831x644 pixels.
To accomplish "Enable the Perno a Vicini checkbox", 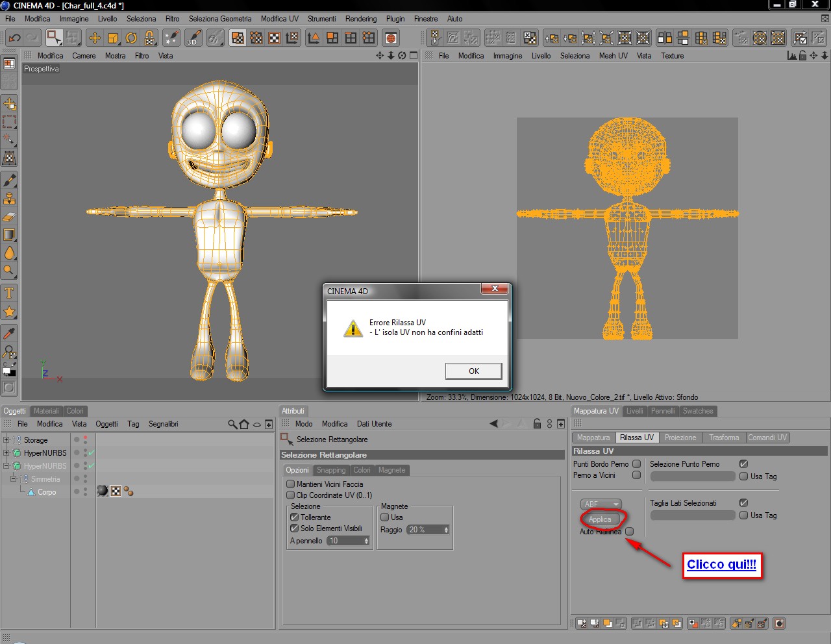I will [637, 475].
